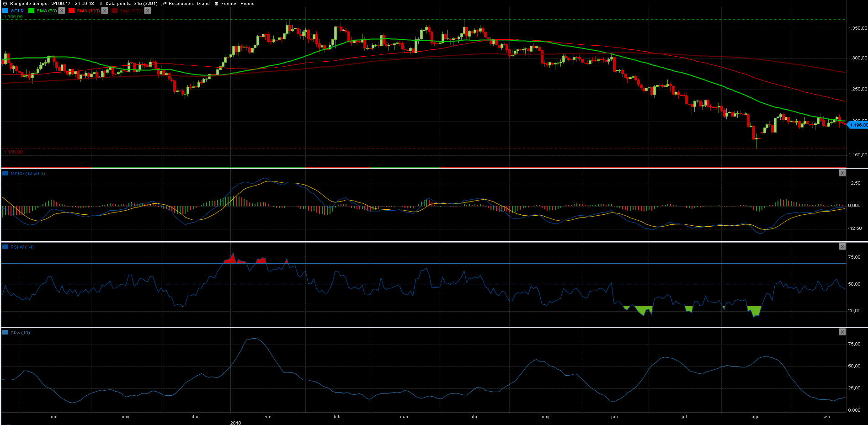Remove the SMA (50) indicator with its X

click(62, 11)
